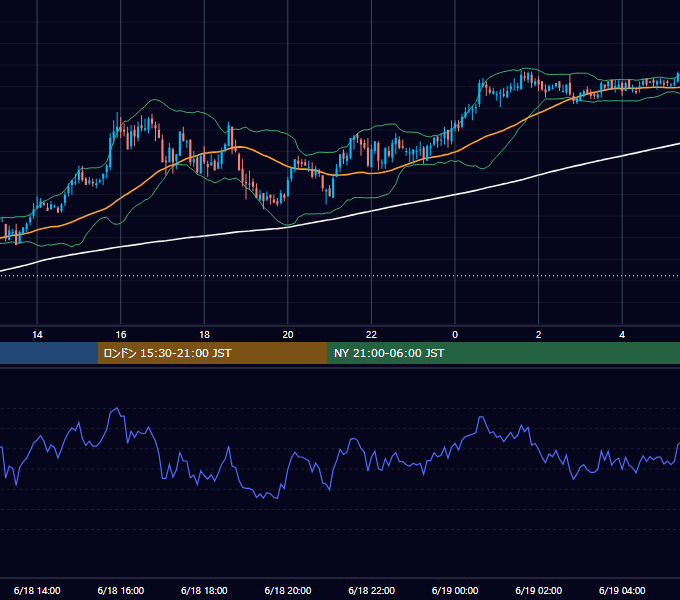Click the 6/18 18:00 date label
The width and height of the screenshot is (680, 600).
tap(204, 590)
